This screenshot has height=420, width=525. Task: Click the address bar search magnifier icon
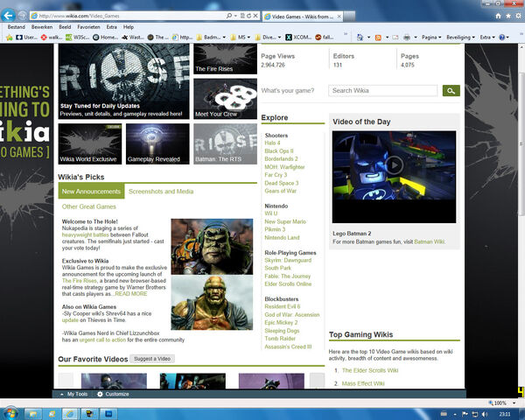[229, 16]
